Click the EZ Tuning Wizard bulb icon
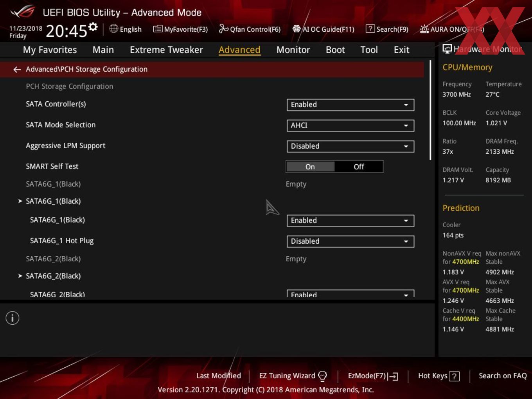 click(322, 376)
